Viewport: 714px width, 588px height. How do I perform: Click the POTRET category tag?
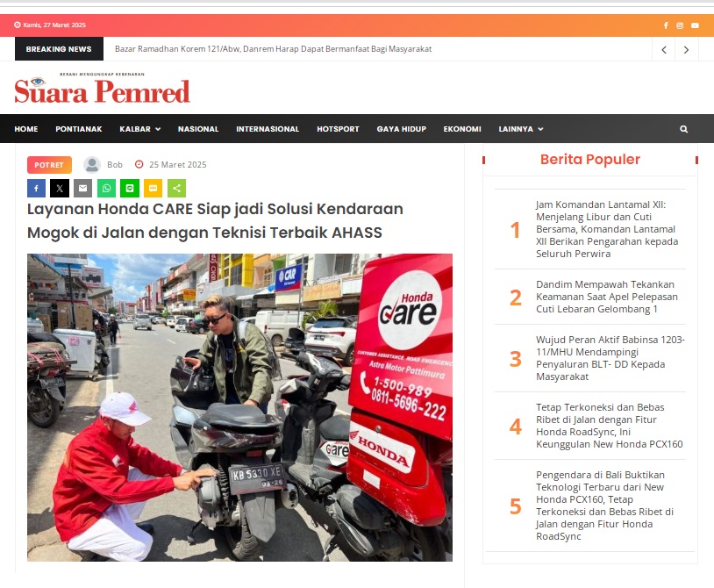click(49, 165)
